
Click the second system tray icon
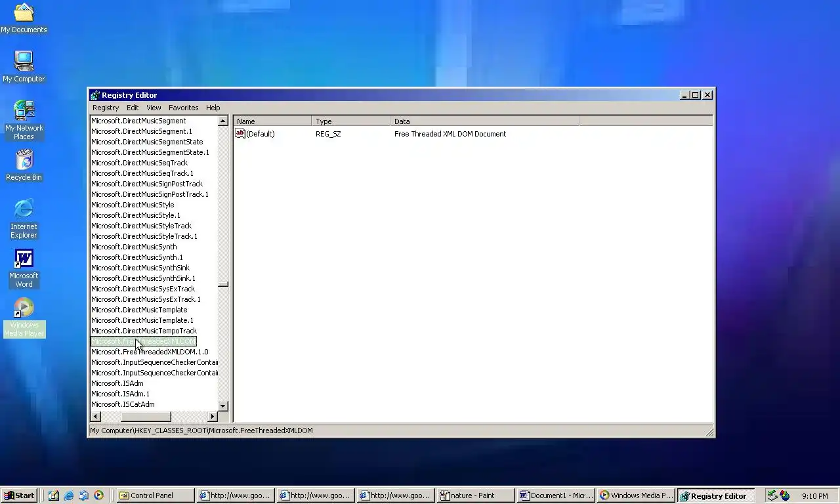784,496
